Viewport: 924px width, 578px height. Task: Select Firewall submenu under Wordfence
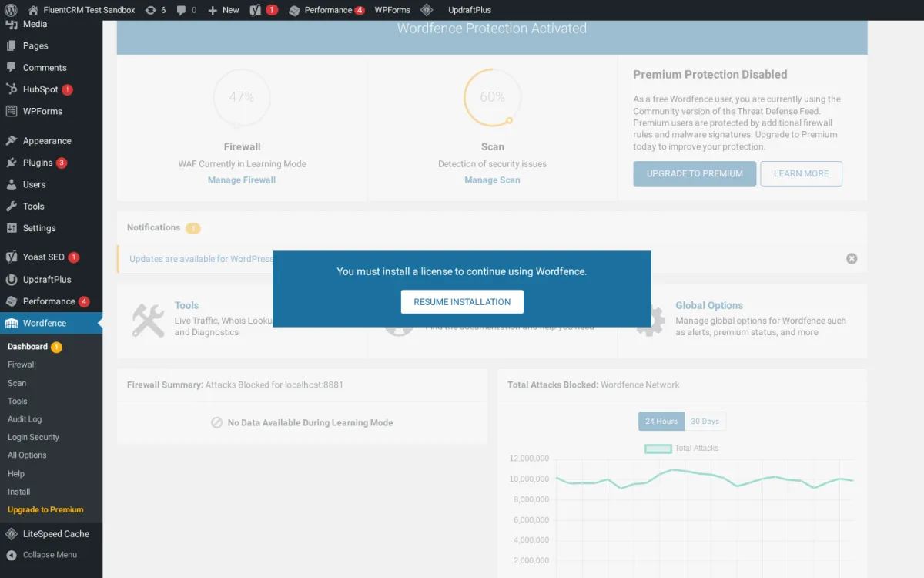[x=22, y=365]
